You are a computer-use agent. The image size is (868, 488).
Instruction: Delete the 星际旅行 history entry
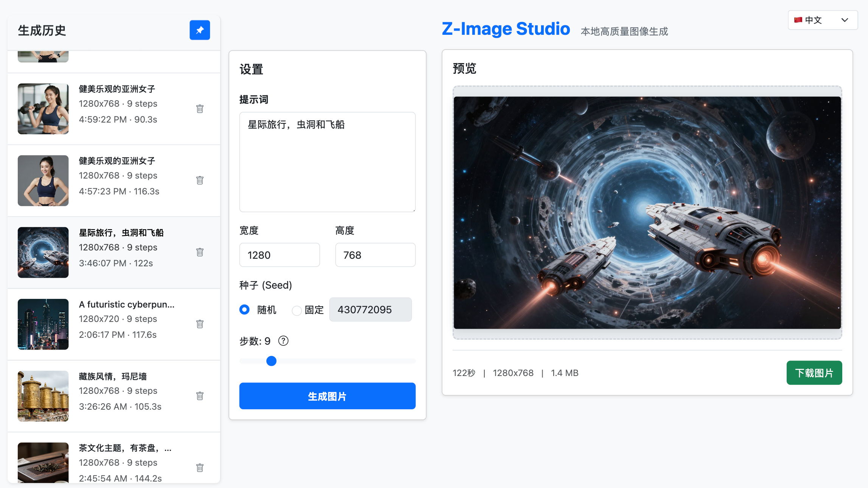(200, 252)
